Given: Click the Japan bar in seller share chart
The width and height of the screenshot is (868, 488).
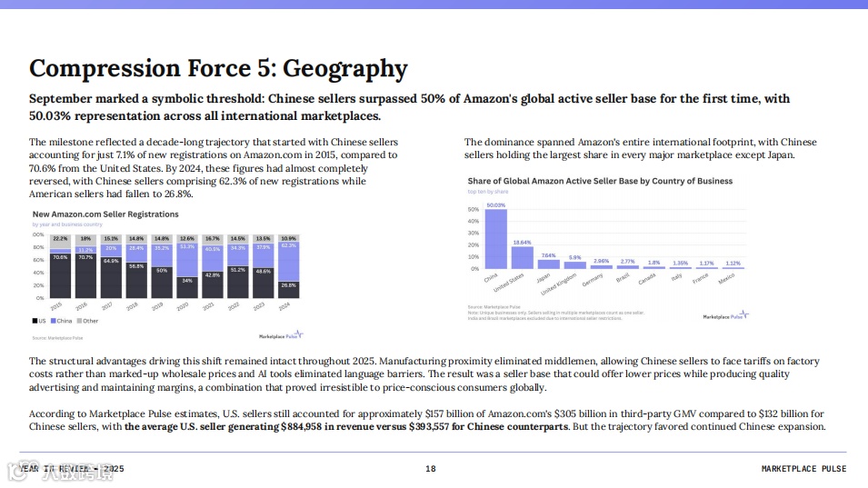Looking at the screenshot, I should pos(549,264).
